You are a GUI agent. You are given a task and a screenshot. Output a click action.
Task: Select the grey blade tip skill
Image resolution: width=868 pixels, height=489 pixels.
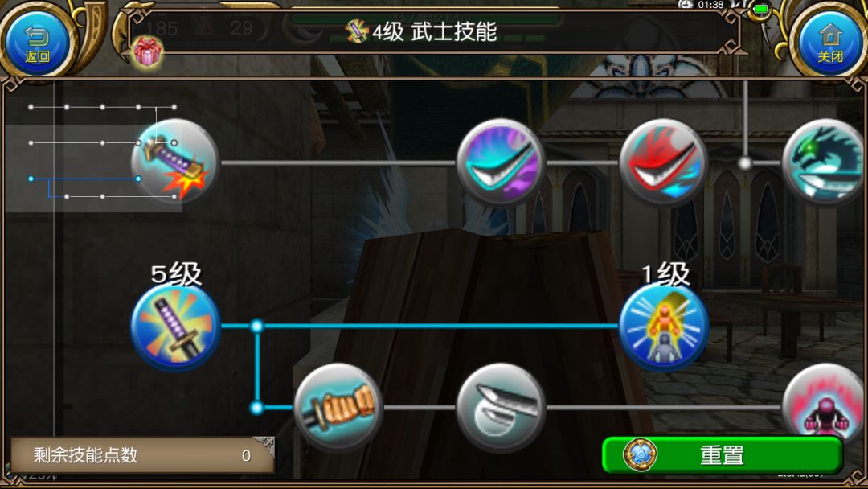[501, 408]
